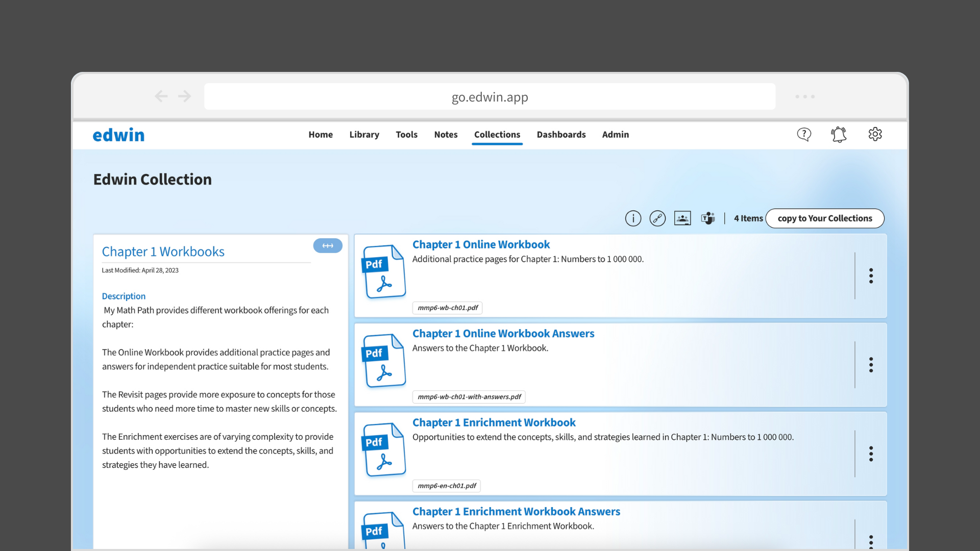This screenshot has width=980, height=551.
Task: Click the edwin logo
Action: [x=118, y=135]
